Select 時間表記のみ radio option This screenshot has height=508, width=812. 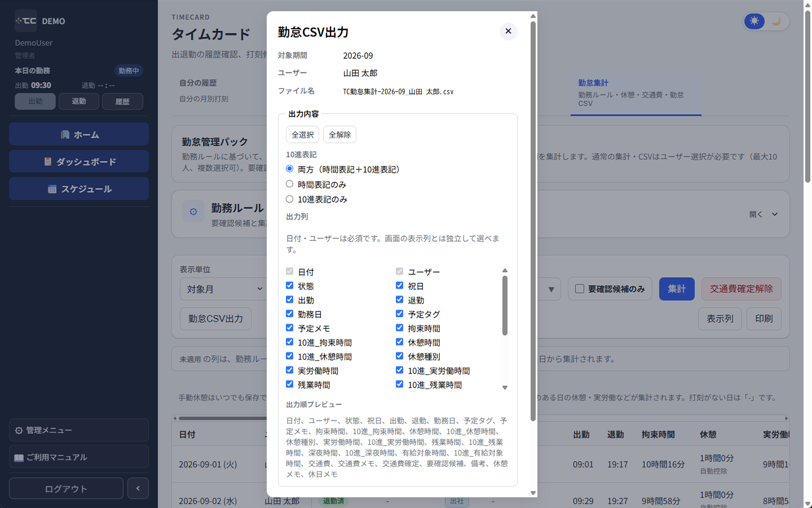290,184
